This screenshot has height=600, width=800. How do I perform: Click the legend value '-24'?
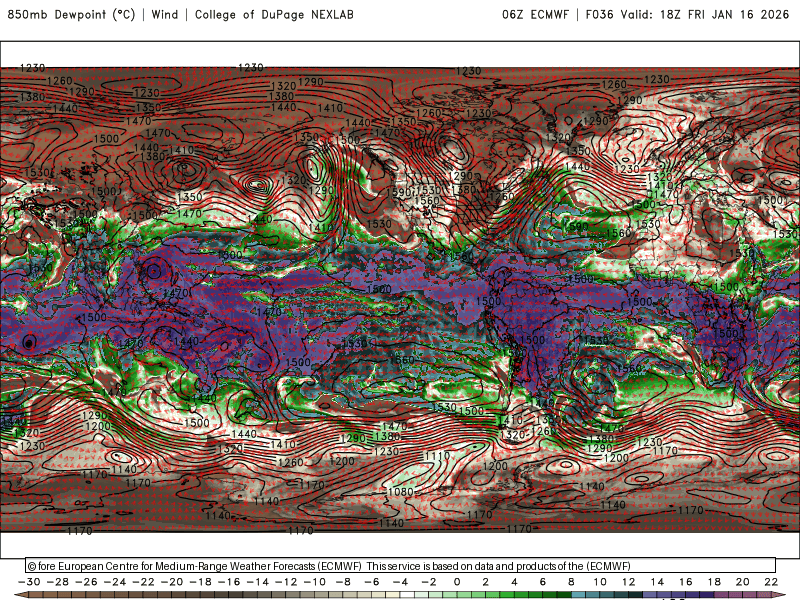point(115,582)
